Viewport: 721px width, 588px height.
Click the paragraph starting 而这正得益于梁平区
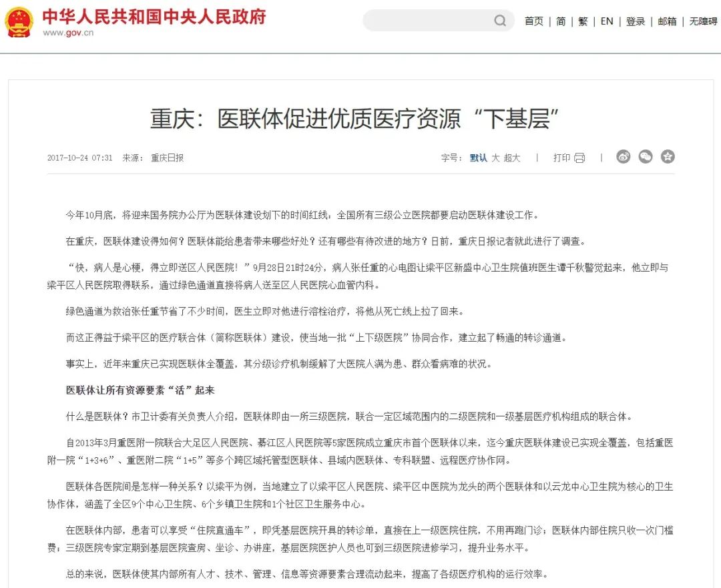pyautogui.click(x=317, y=338)
